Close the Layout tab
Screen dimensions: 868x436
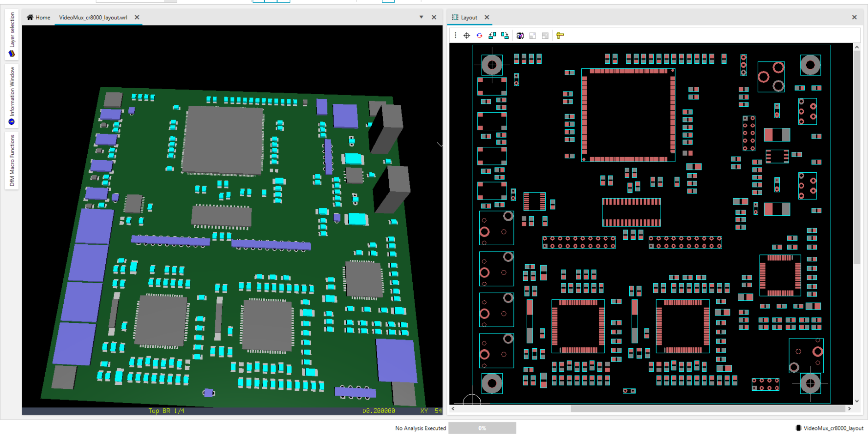tap(487, 17)
